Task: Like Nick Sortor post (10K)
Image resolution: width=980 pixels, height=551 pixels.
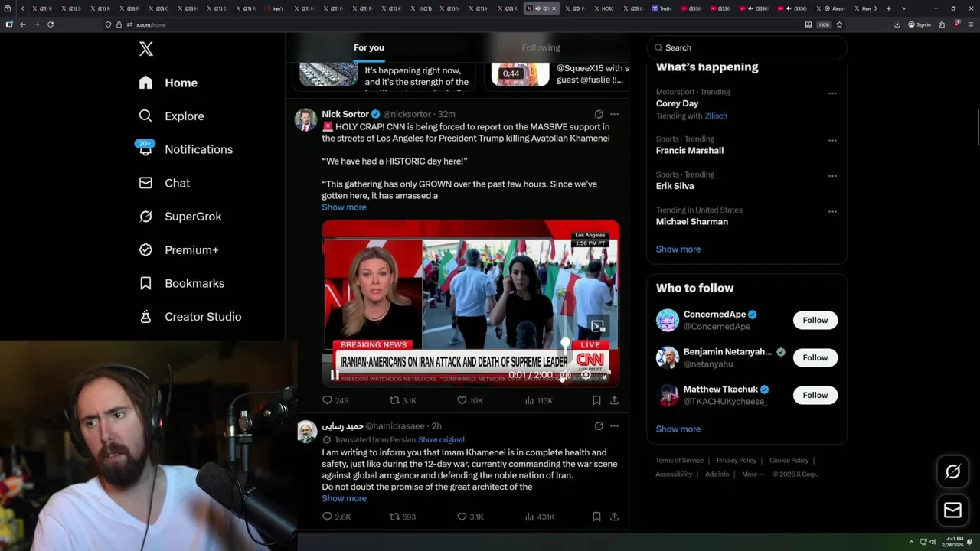Action: click(470, 400)
